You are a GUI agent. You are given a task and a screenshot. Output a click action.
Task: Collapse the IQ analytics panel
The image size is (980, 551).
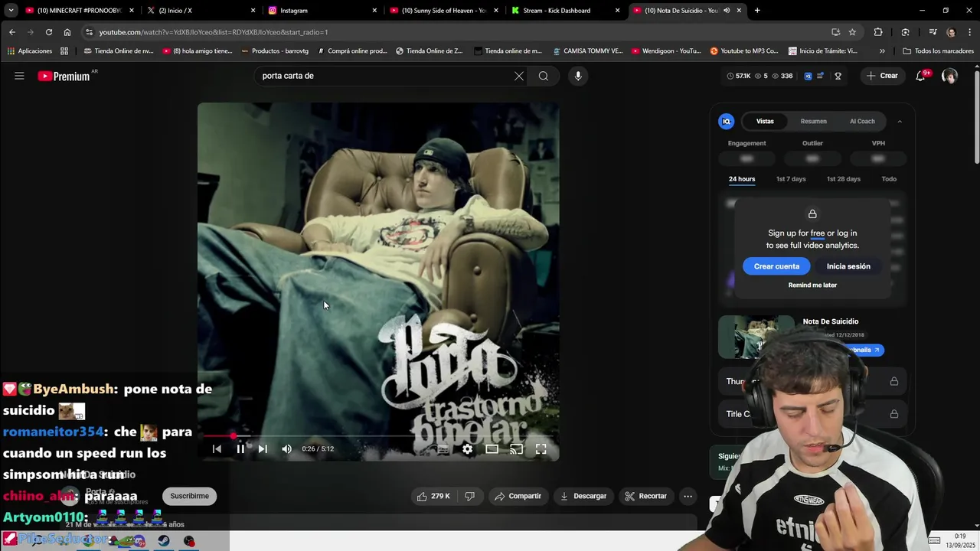point(900,121)
